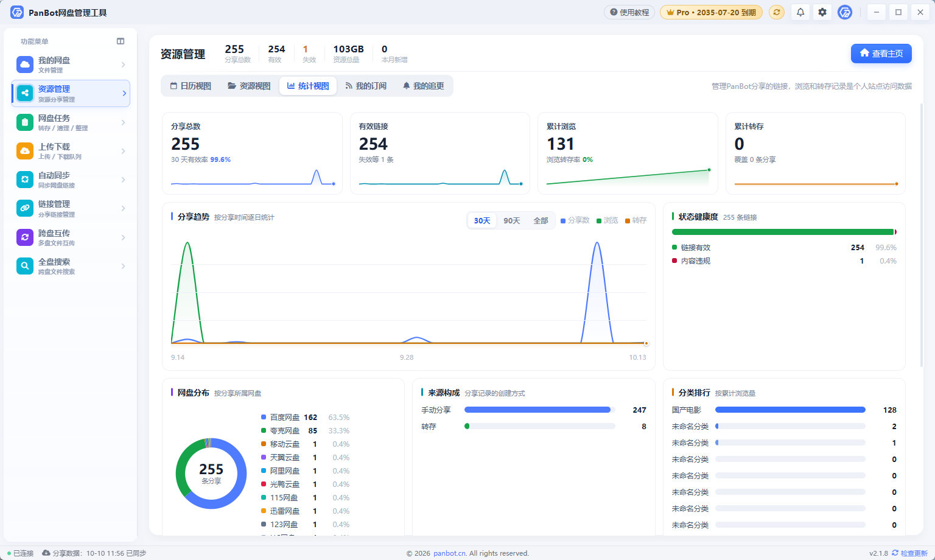
Task: Switch to the 资源视图 tab
Action: point(249,86)
